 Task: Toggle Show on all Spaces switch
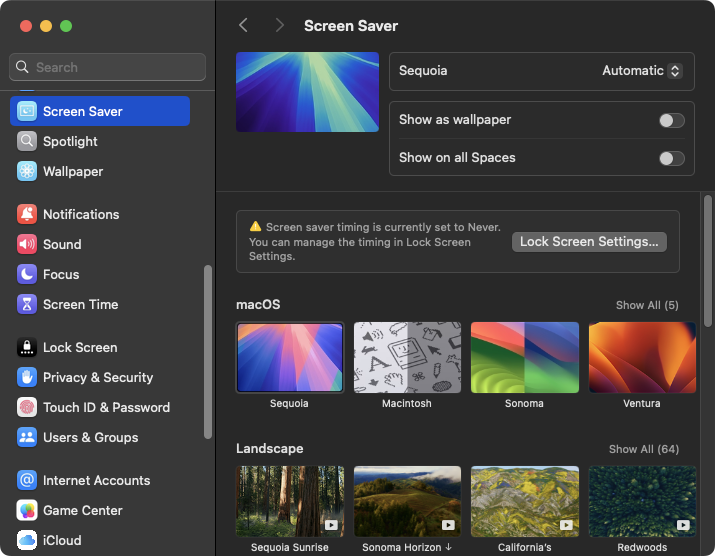pyautogui.click(x=672, y=158)
